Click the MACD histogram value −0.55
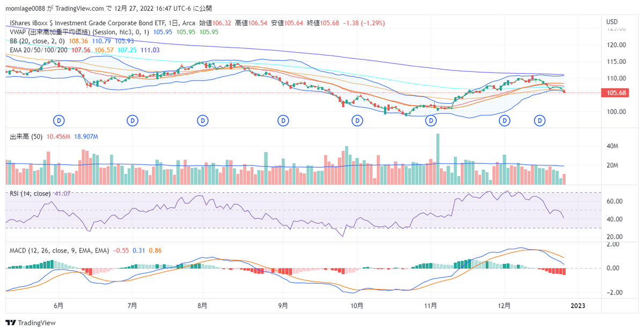This screenshot has height=332, width=644. (x=121, y=250)
